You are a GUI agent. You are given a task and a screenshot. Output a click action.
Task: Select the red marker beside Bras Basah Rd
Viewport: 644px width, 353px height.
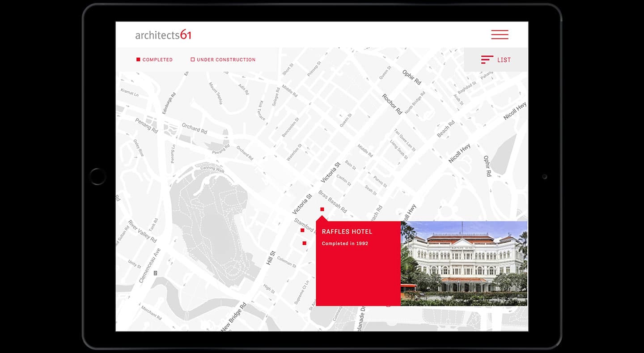pos(322,209)
